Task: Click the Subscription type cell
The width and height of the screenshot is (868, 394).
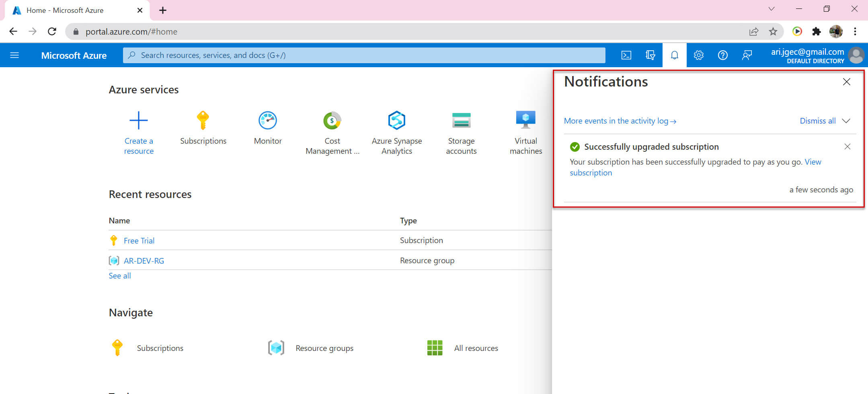Action: pyautogui.click(x=421, y=240)
